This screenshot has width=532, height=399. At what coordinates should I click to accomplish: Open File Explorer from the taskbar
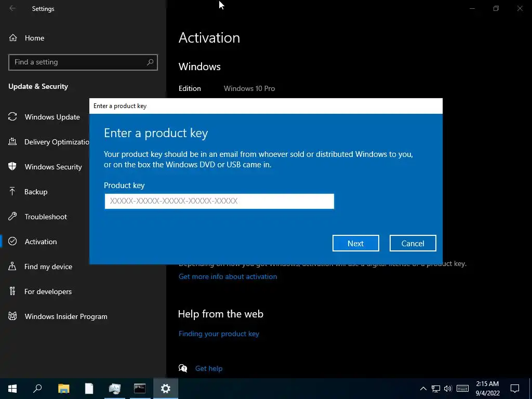63,389
